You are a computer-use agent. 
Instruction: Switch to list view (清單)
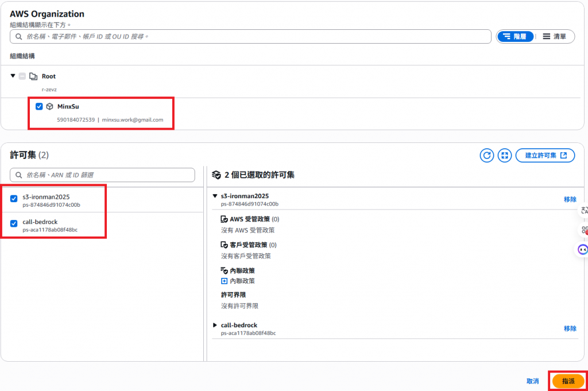click(x=554, y=36)
